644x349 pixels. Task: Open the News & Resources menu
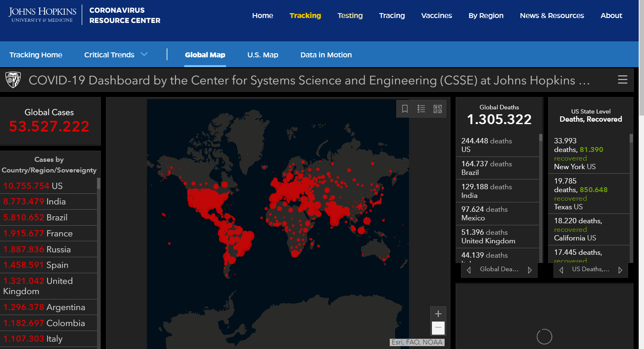pyautogui.click(x=552, y=16)
